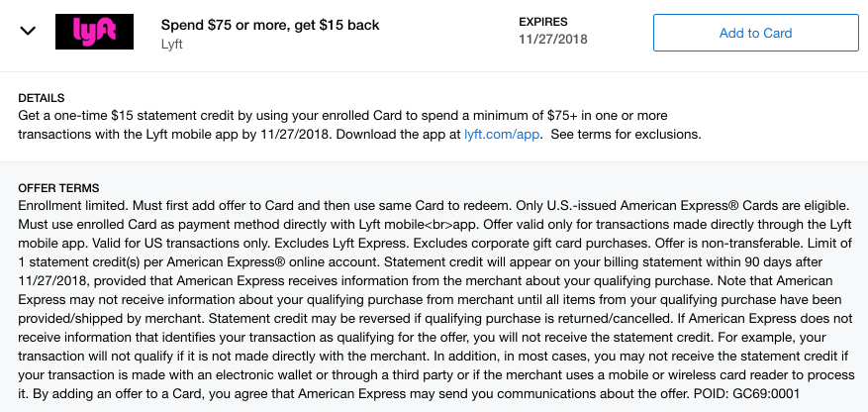Open the lyft.com/app link
This screenshot has width=868, height=412.
[502, 134]
